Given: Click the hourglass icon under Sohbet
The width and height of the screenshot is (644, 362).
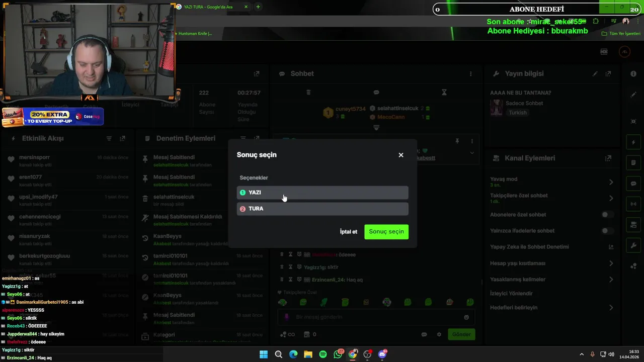Looking at the screenshot, I should click(x=444, y=93).
